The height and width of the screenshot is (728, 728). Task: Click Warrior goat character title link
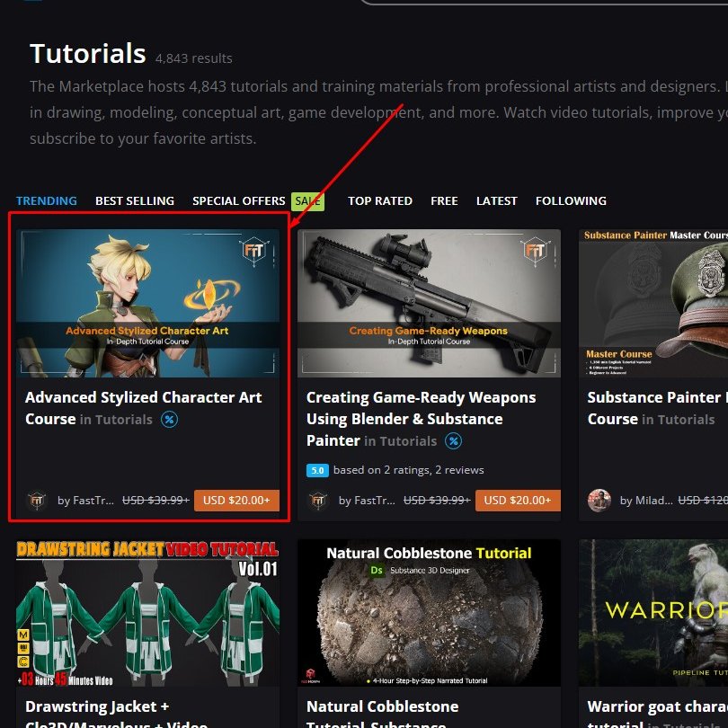pyautogui.click(x=657, y=715)
